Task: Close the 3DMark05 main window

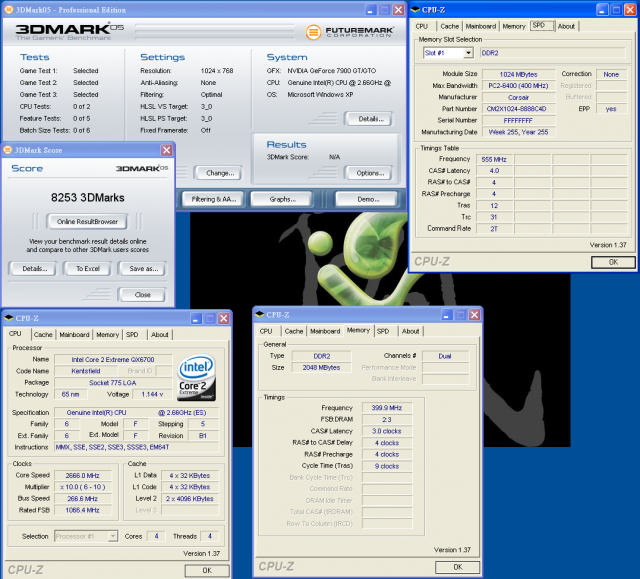Action: 398,10
